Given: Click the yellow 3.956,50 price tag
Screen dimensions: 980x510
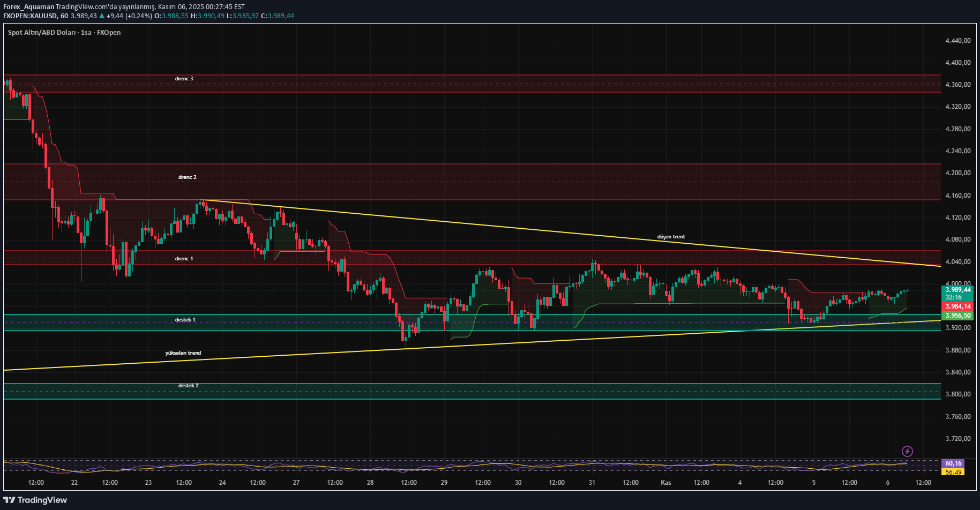Looking at the screenshot, I should [x=957, y=316].
